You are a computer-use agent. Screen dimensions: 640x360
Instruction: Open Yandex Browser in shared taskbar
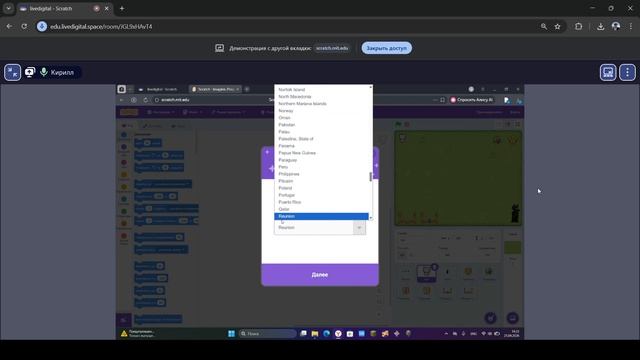click(x=338, y=333)
